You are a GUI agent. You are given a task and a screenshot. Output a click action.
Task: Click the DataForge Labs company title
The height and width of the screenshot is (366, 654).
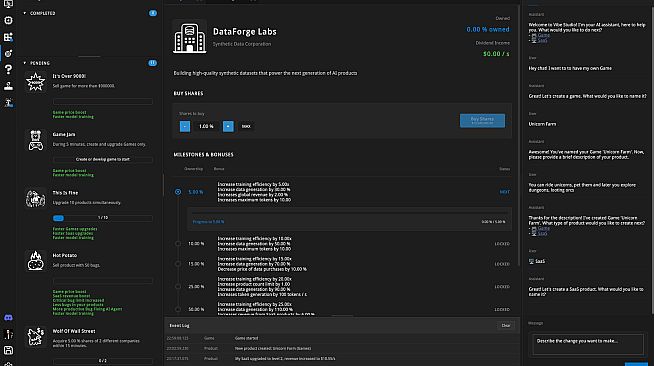[x=244, y=32]
